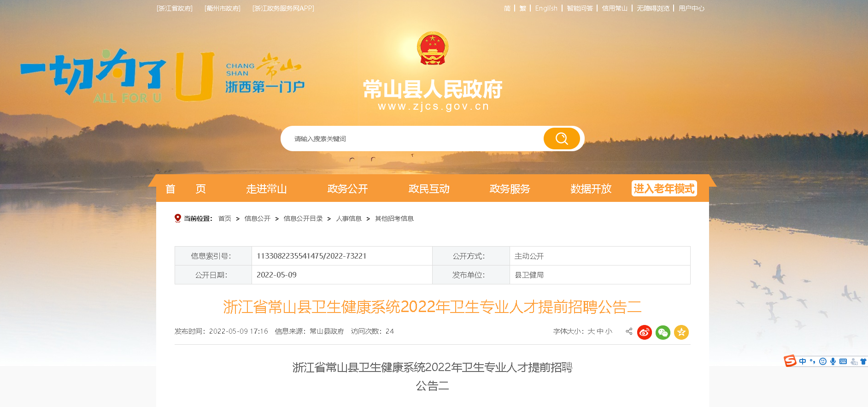Open Sogou input method S logo
Image resolution: width=868 pixels, height=407 pixels.
click(790, 361)
